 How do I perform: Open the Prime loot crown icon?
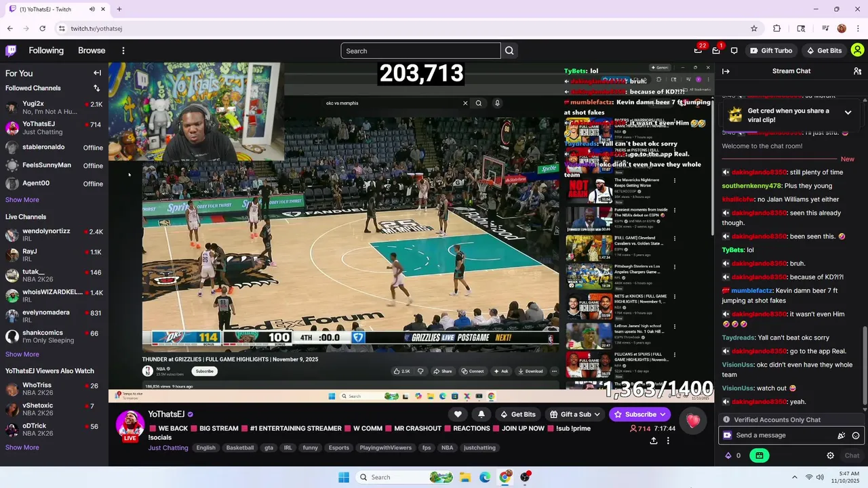[698, 50]
